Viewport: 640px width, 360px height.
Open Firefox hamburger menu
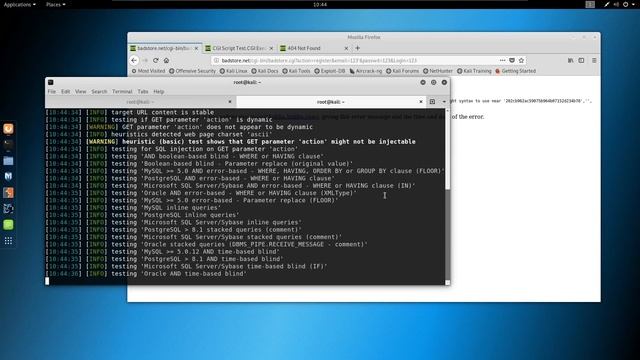tap(594, 60)
